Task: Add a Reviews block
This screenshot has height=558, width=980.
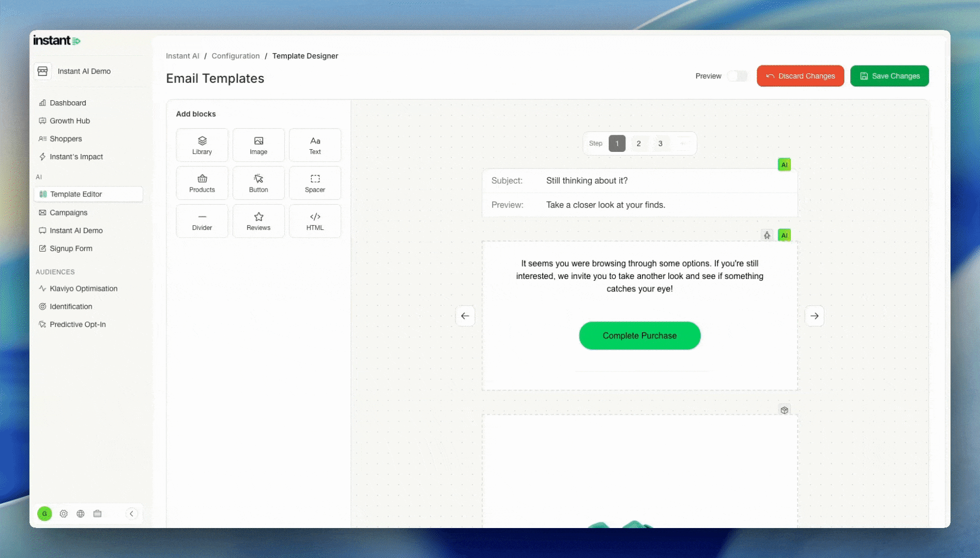Action: pos(258,221)
